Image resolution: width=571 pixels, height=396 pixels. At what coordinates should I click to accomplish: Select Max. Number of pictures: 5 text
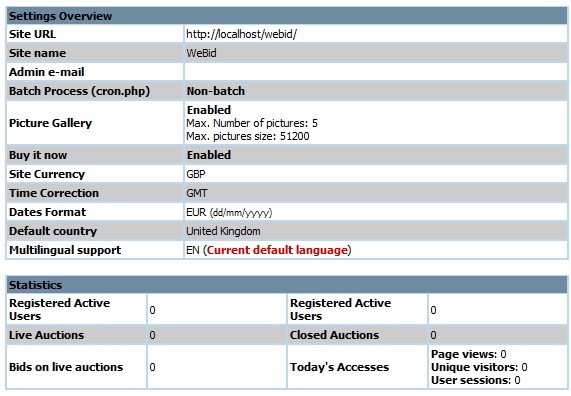tap(252, 123)
